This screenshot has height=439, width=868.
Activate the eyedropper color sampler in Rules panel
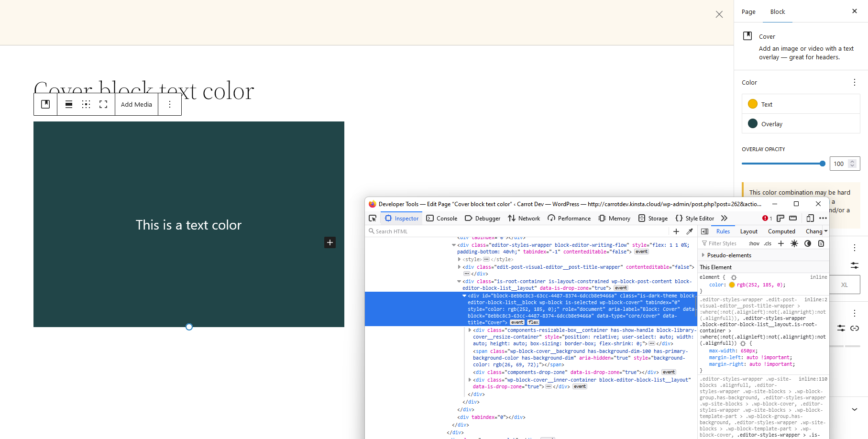click(689, 231)
